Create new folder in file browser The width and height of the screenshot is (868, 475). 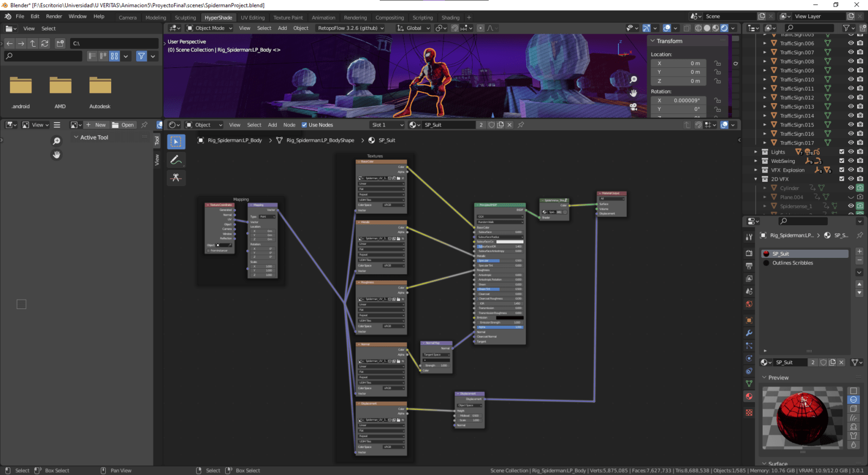pyautogui.click(x=60, y=43)
